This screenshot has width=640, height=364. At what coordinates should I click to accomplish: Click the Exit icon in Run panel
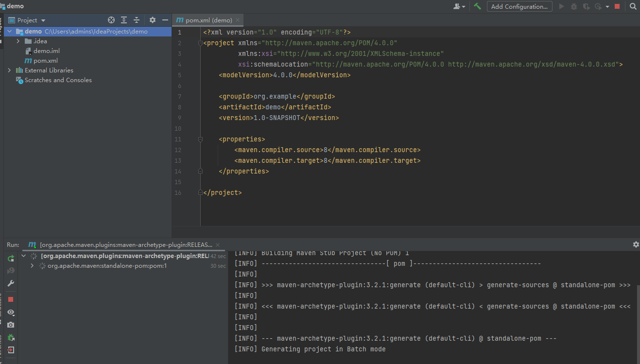point(11,350)
